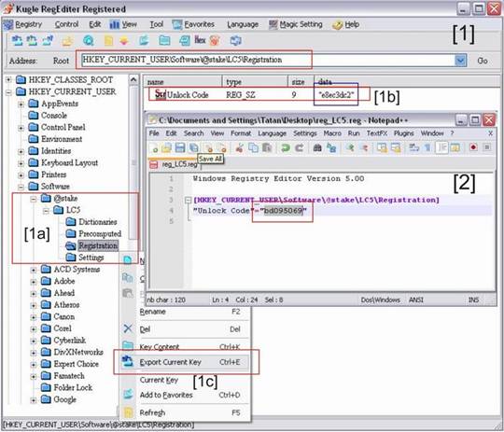Click the red icon right of Hex
This screenshot has width=504, height=432.
(215, 40)
